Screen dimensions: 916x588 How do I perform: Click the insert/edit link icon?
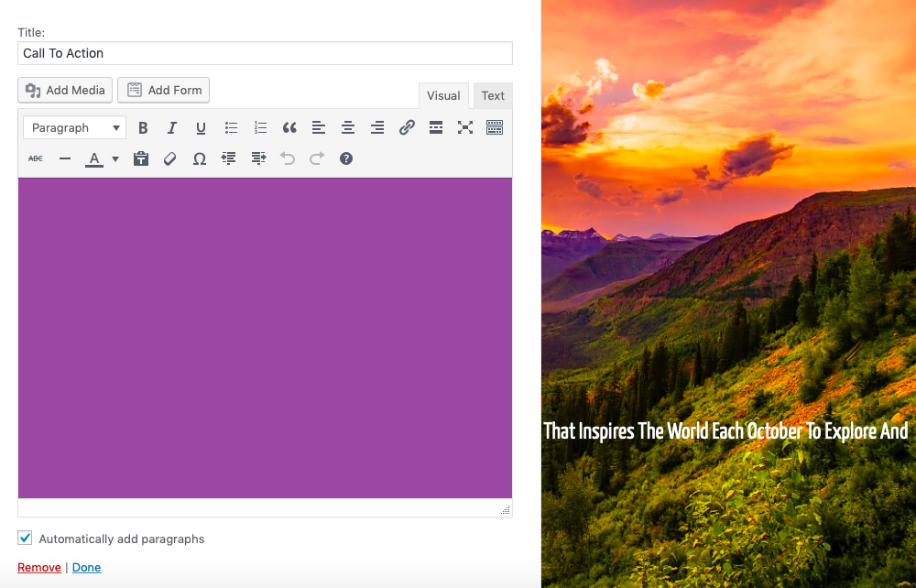[x=407, y=128]
